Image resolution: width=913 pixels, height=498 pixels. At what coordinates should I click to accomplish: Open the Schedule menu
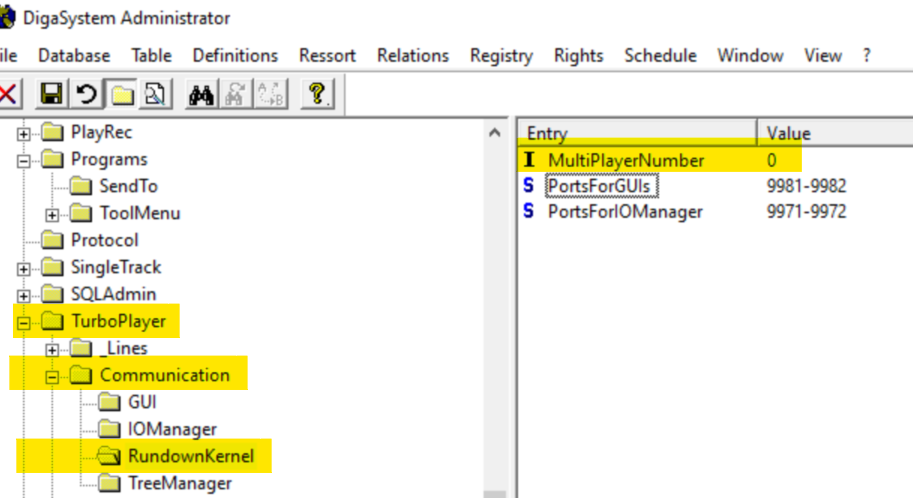point(660,56)
